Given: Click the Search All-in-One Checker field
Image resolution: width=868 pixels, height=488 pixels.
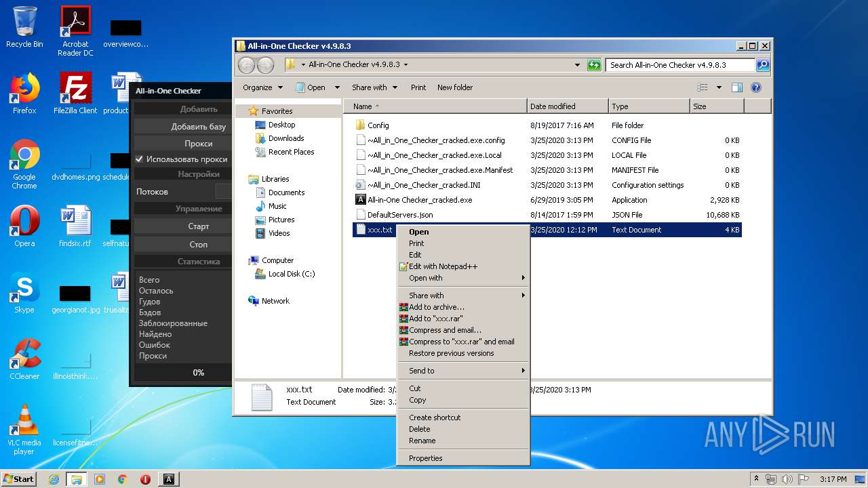Looking at the screenshot, I should 680,65.
